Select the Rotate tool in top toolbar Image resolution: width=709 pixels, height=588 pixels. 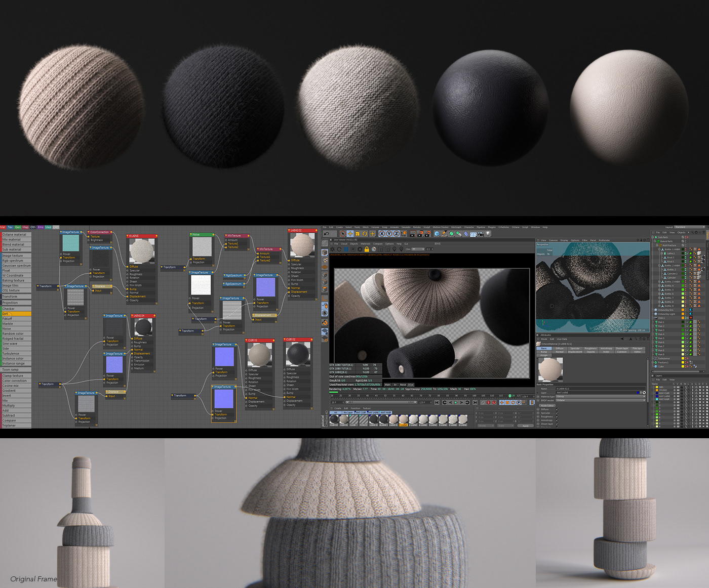[x=365, y=234]
